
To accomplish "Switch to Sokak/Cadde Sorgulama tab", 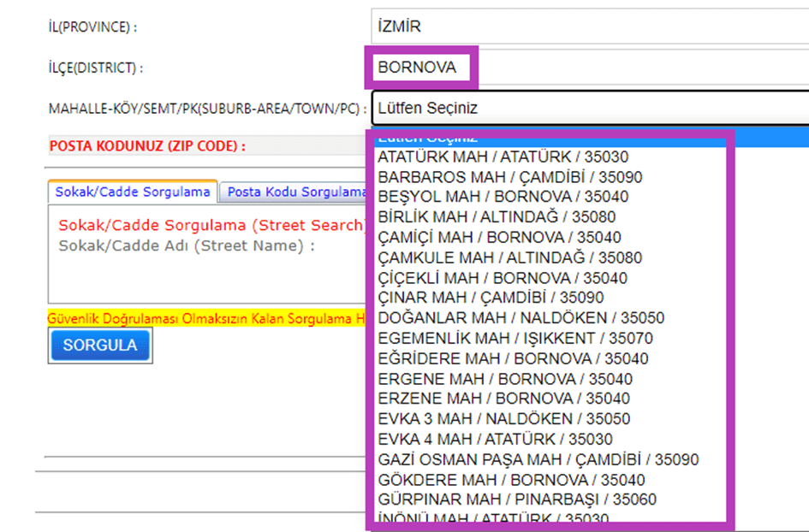I will 133,192.
